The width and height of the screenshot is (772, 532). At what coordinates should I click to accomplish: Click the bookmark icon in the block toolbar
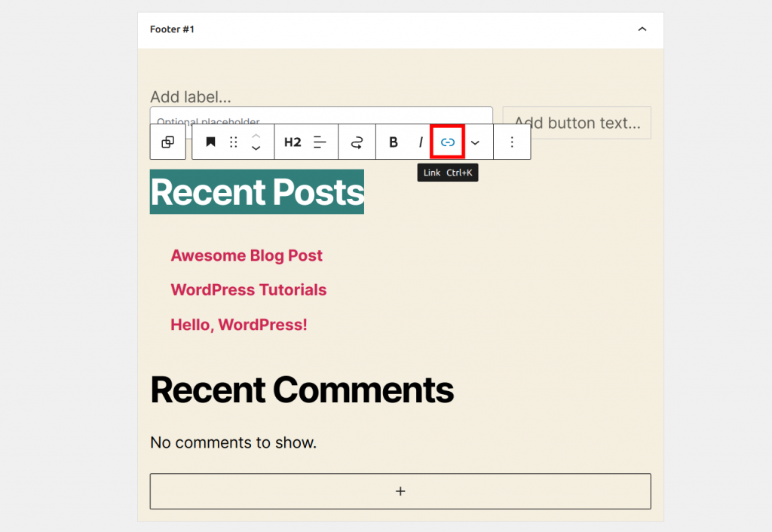click(210, 142)
